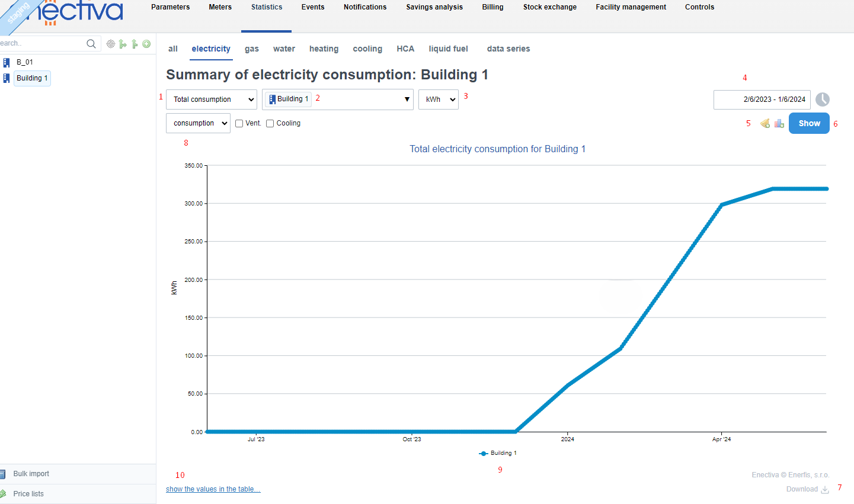The width and height of the screenshot is (854, 504).
Task: Click the green plus add icon in sidebar
Action: 146,44
